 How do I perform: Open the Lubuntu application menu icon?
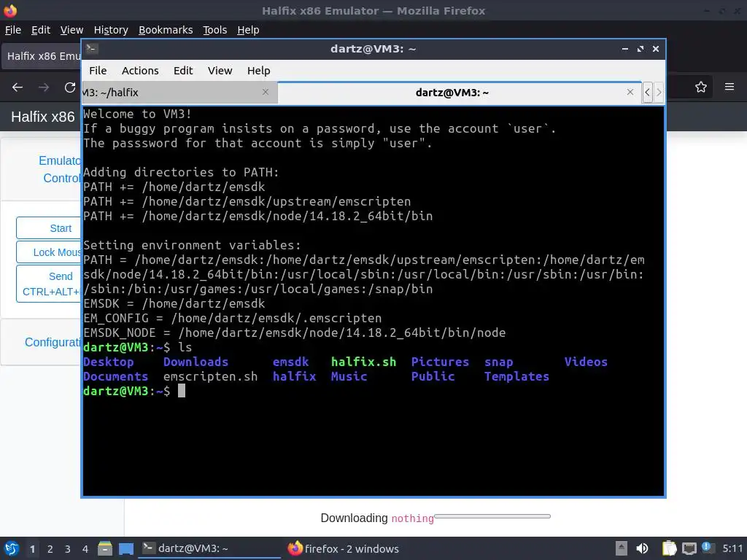coord(12,548)
